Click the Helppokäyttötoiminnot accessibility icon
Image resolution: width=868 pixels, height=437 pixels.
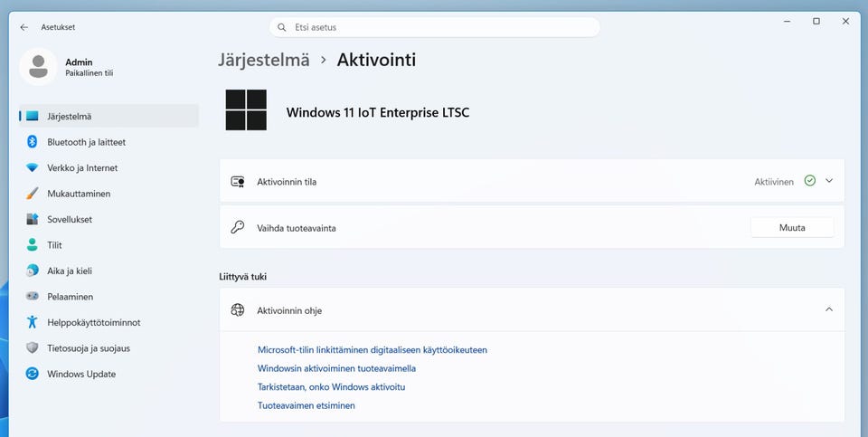coord(33,322)
